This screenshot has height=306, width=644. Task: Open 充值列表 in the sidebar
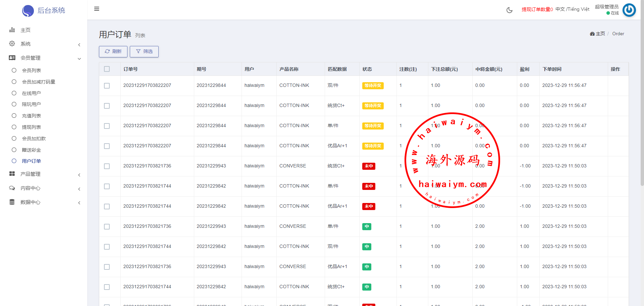[31, 116]
